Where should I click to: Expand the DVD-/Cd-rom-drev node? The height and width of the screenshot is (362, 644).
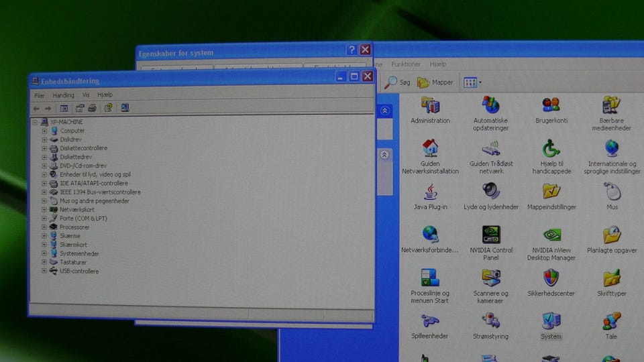(x=44, y=166)
